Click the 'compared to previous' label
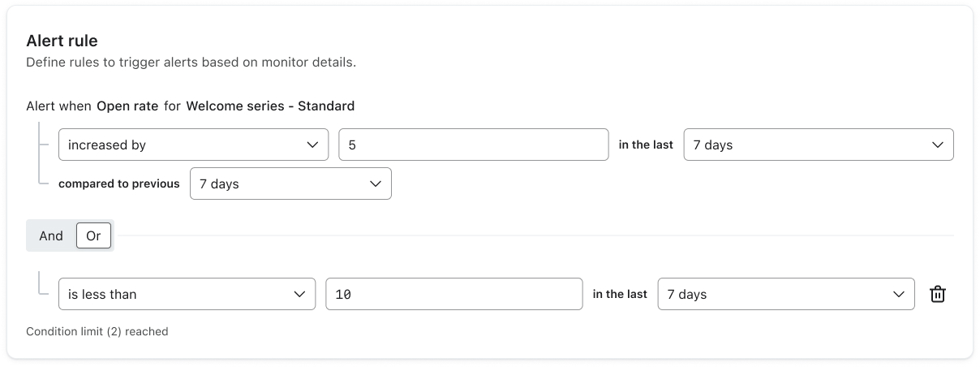980x367 pixels. coord(119,183)
